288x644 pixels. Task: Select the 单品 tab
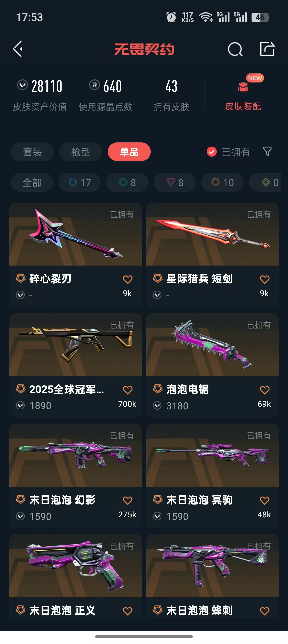pos(129,152)
